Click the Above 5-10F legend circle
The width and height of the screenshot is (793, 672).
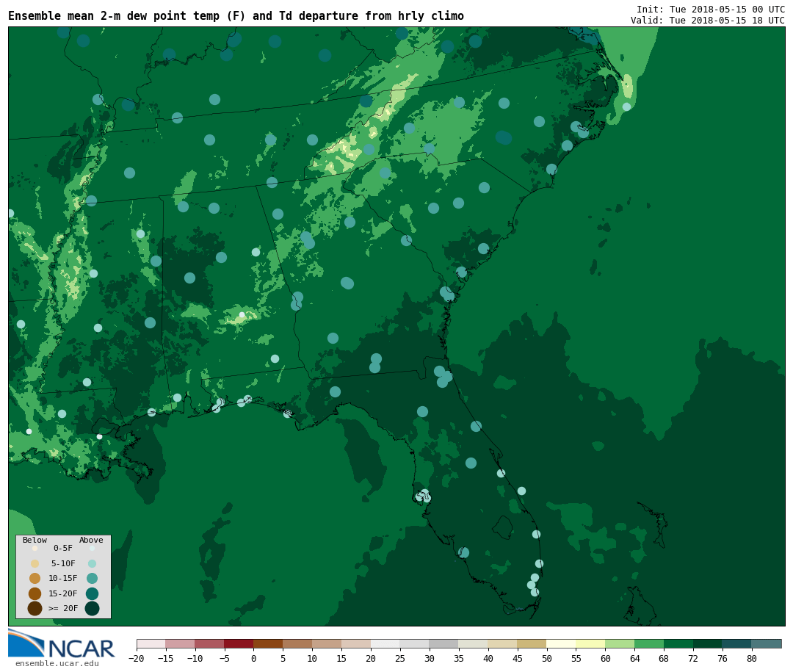click(x=92, y=563)
